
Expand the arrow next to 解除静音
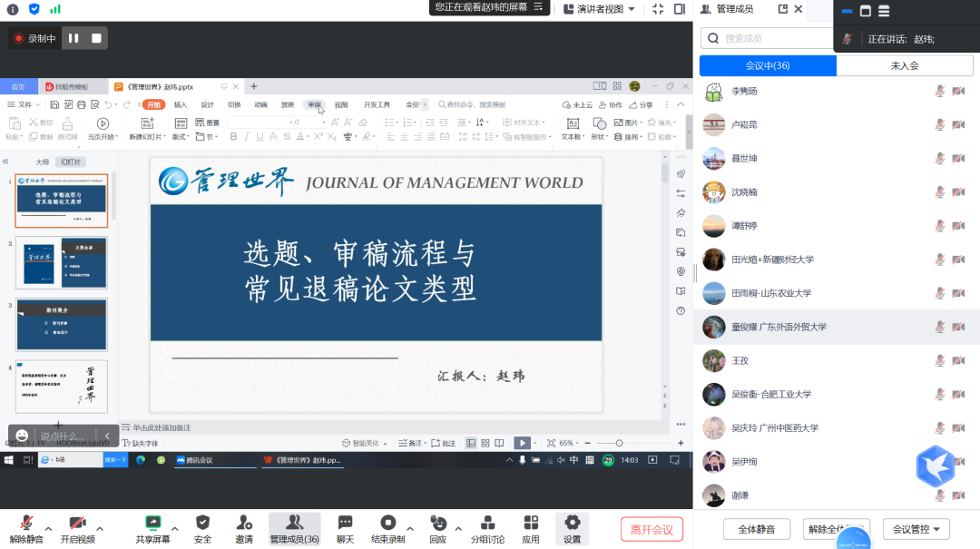(x=48, y=528)
